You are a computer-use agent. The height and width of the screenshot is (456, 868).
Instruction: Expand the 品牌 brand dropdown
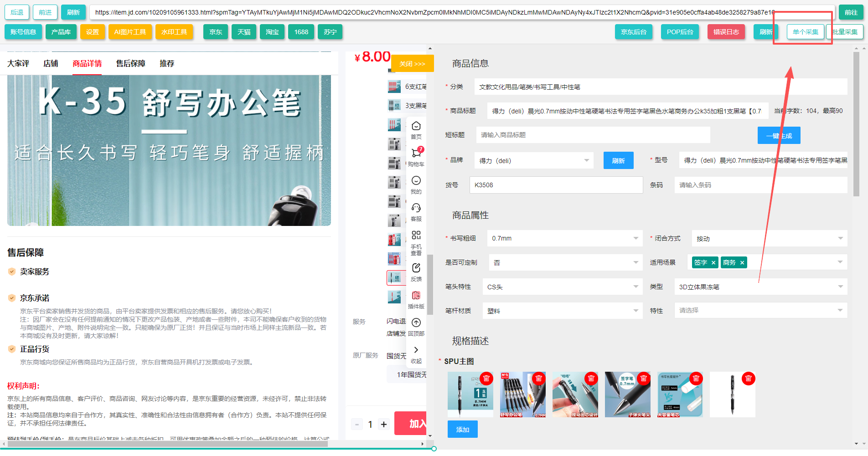click(534, 160)
